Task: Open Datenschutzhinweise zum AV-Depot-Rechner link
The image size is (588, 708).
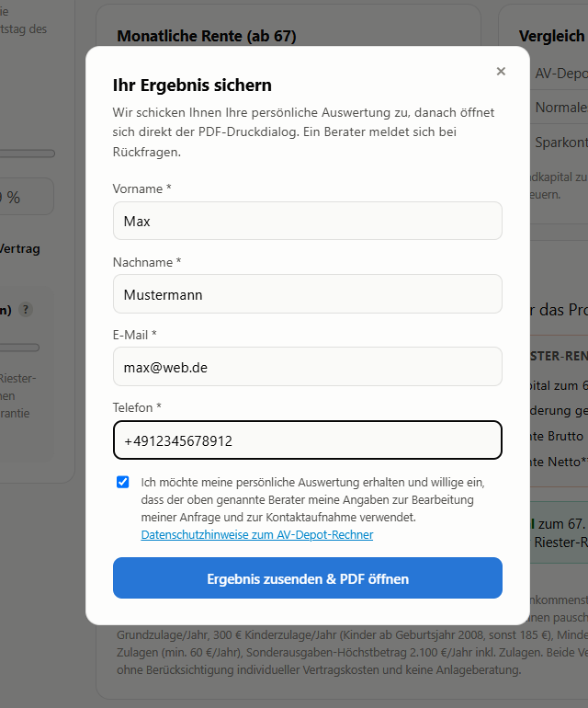Action: [256, 534]
